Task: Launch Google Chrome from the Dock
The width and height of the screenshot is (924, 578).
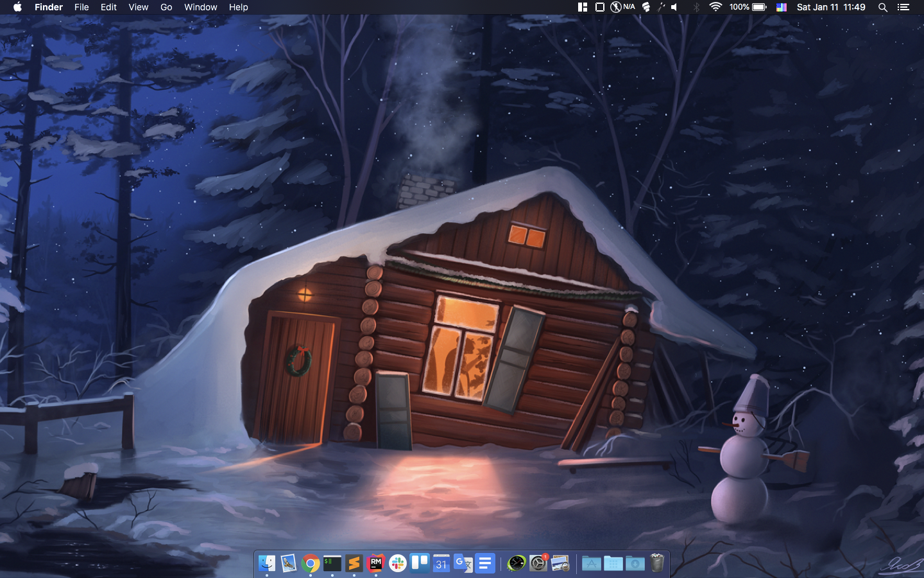Action: [x=311, y=563]
